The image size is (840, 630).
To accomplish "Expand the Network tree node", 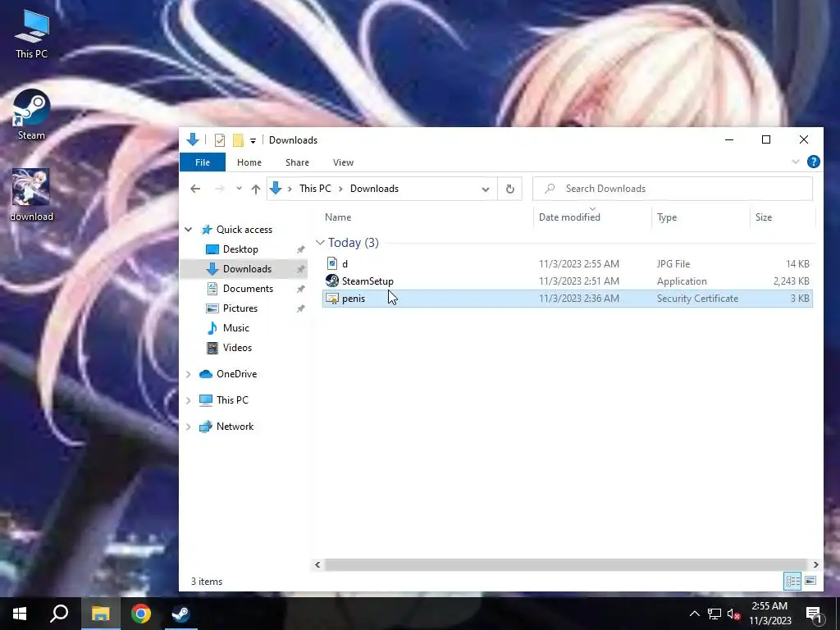I will click(189, 427).
